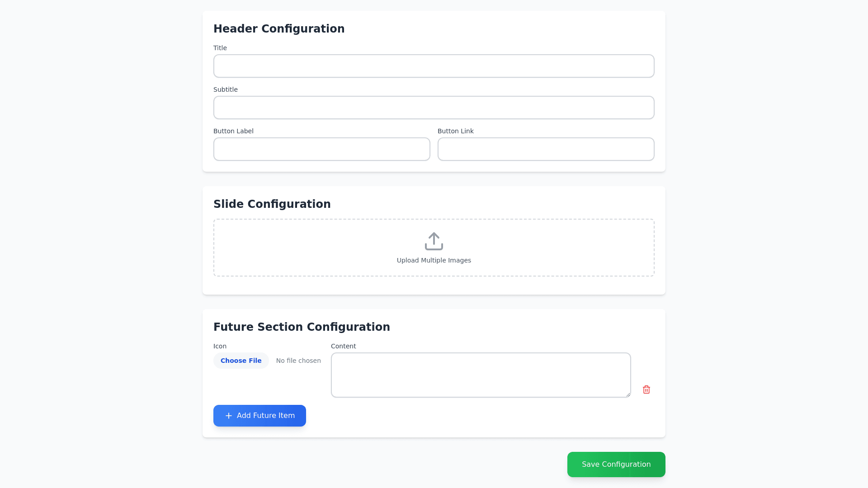Click the Icon field label
This screenshot has width=868, height=488.
pyautogui.click(x=220, y=346)
